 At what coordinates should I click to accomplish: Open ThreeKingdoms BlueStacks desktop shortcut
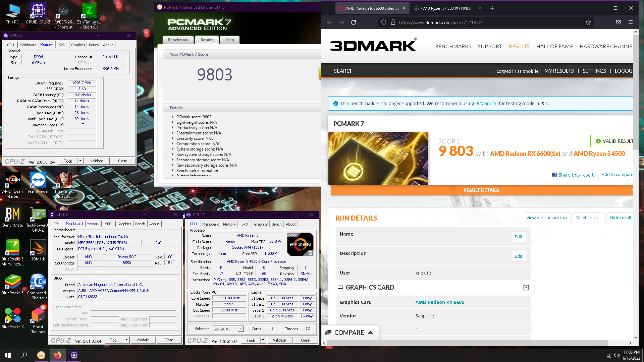[x=63, y=185]
